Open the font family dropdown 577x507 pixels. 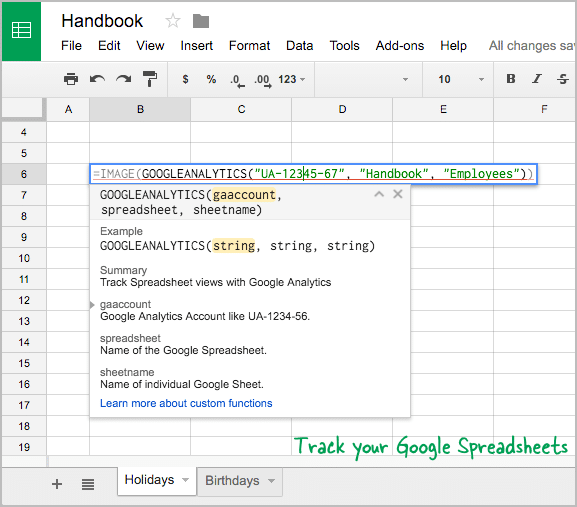click(x=369, y=79)
